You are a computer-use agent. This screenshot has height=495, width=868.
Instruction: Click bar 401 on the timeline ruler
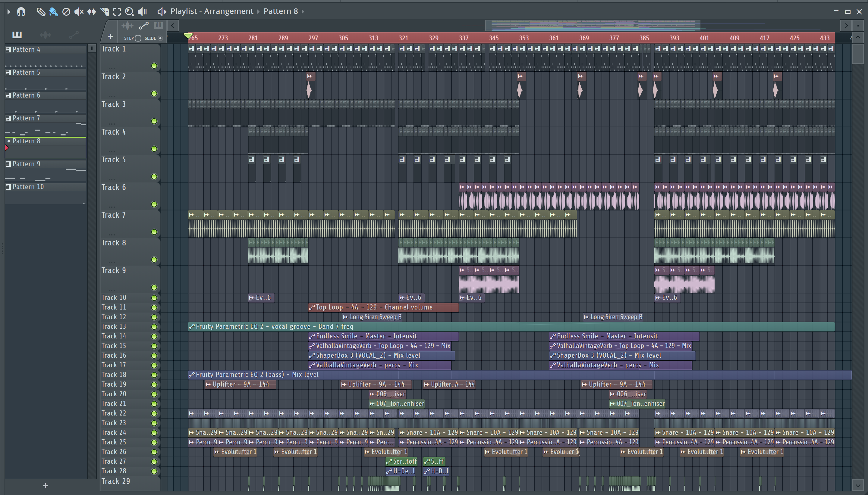coord(704,38)
